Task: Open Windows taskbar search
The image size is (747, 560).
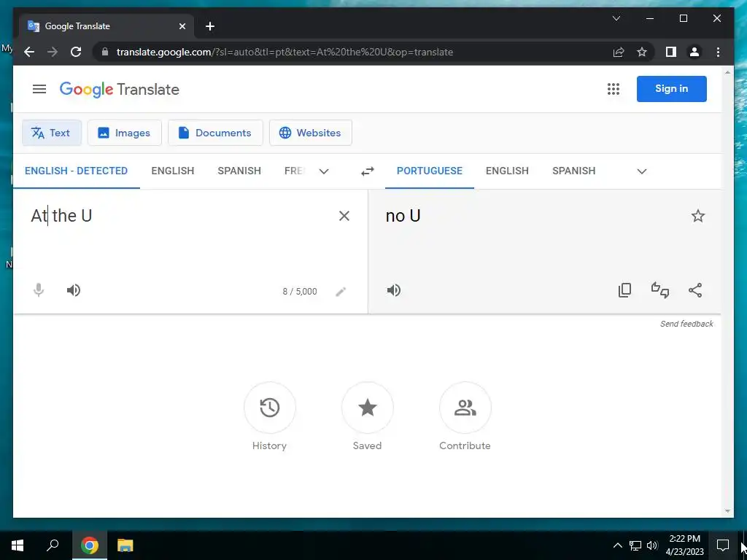Action: (53, 545)
